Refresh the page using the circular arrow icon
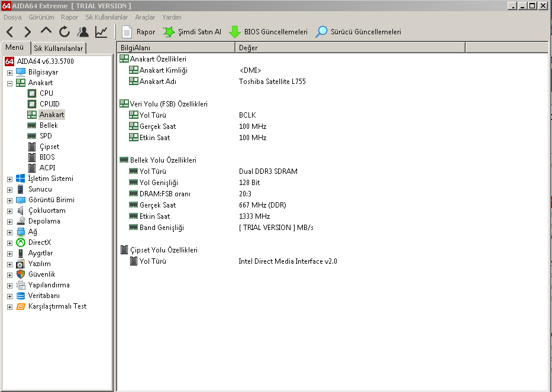 (64, 32)
